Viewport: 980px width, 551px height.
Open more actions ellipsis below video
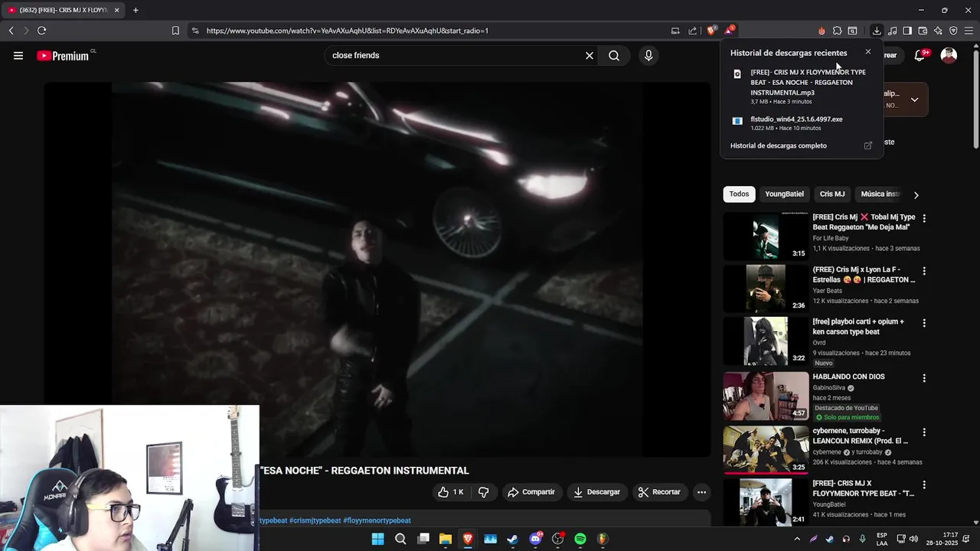click(701, 492)
